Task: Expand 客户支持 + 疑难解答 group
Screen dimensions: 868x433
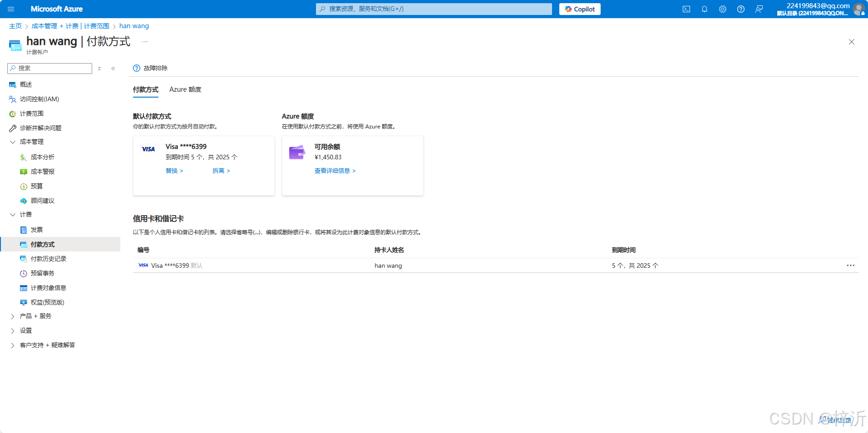Action: pos(13,345)
